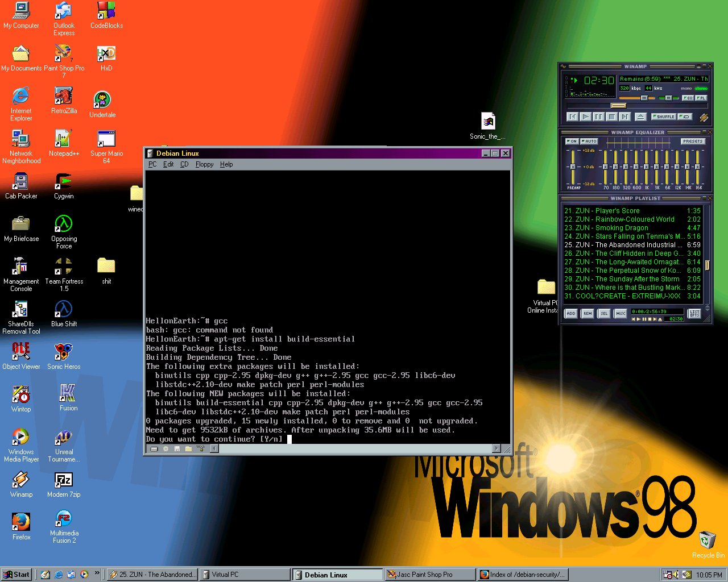Open the HxD hex editor icon
Viewport: 728px width, 582px height.
106,58
